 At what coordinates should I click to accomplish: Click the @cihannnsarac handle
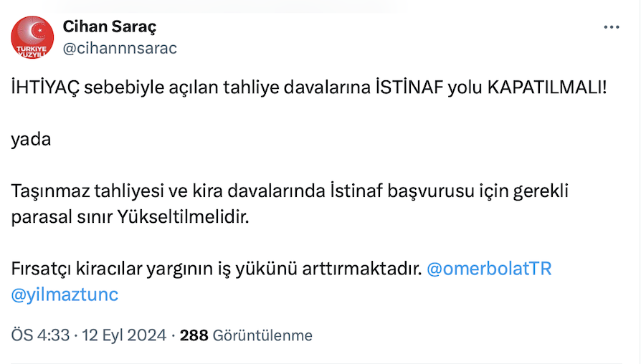[120, 48]
